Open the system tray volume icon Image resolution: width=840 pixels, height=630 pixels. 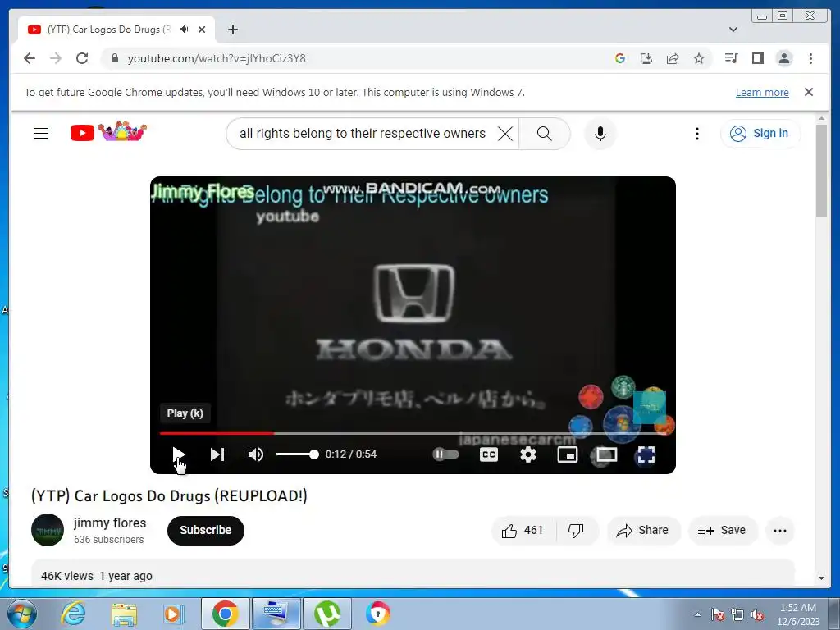tap(757, 614)
